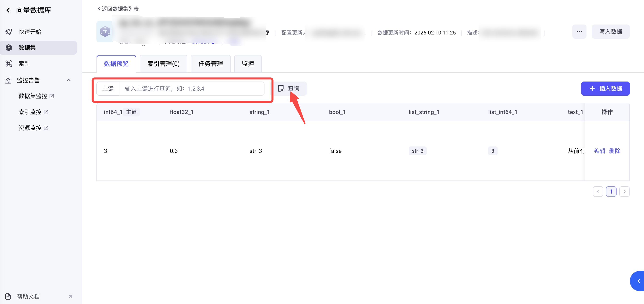The width and height of the screenshot is (644, 304).
Task: Switch to the 任务管理 tab
Action: pos(211,64)
